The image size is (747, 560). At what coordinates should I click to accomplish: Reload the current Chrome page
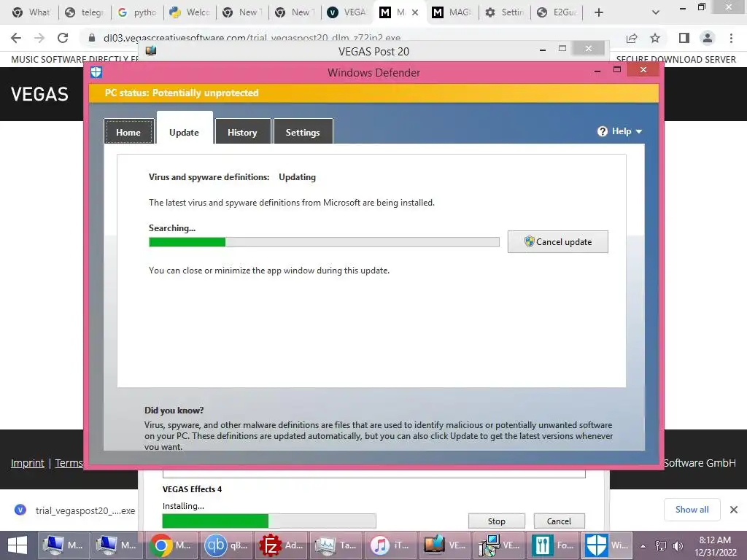tap(63, 38)
